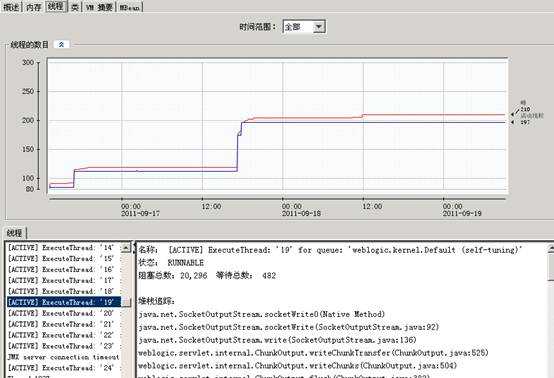Collapse the 线程的数目 chart panel

(x=61, y=45)
